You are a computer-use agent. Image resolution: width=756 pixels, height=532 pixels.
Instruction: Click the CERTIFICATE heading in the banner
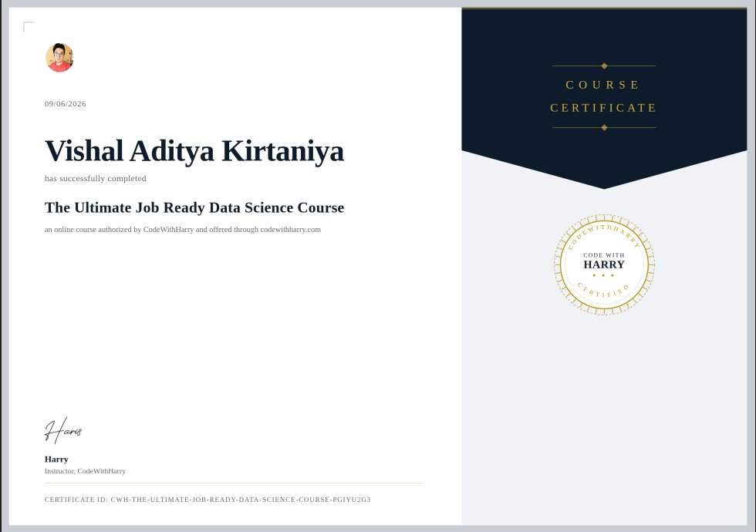click(x=603, y=108)
